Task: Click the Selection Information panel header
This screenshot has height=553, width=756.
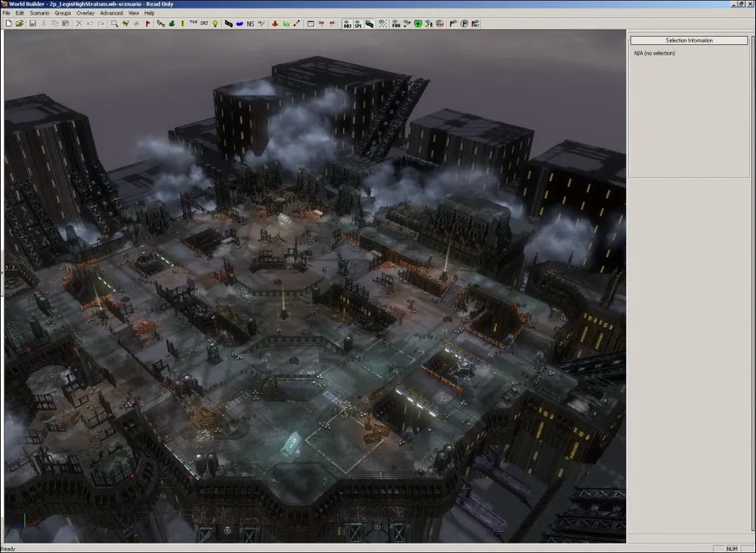Action: coord(689,40)
